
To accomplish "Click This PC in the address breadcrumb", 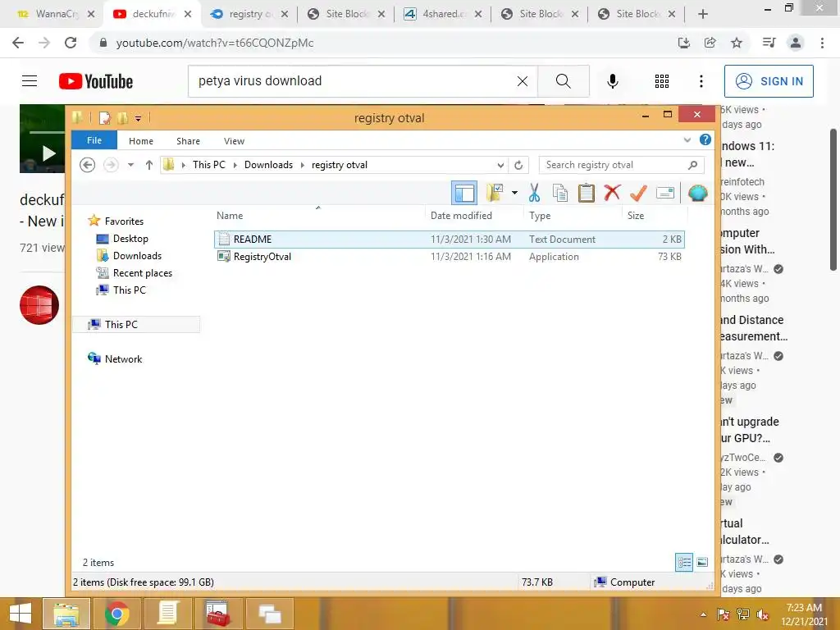I will pos(209,165).
